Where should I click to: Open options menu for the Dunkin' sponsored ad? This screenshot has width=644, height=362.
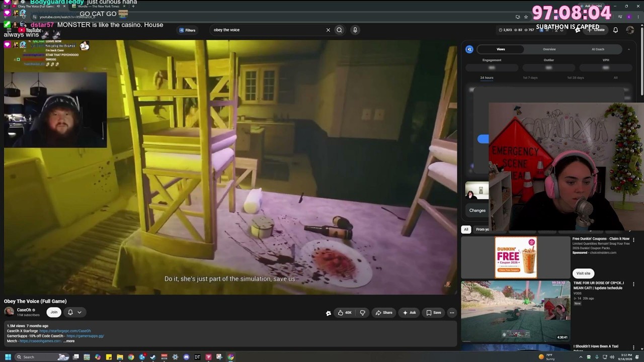pyautogui.click(x=633, y=240)
